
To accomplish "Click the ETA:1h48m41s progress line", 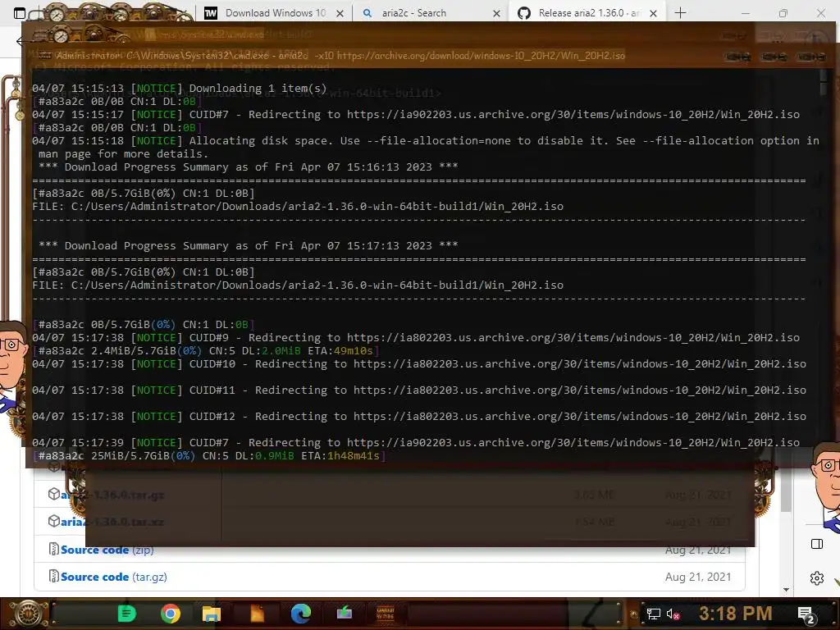I will (209, 456).
